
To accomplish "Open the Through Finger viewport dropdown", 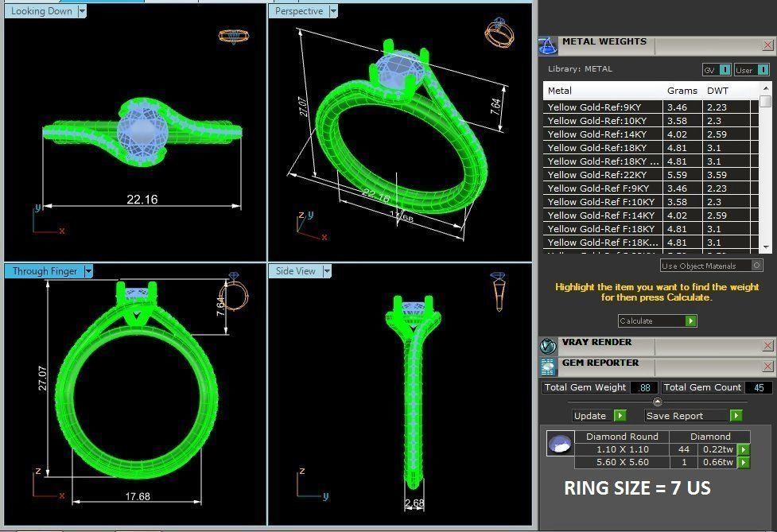I will coord(88,271).
